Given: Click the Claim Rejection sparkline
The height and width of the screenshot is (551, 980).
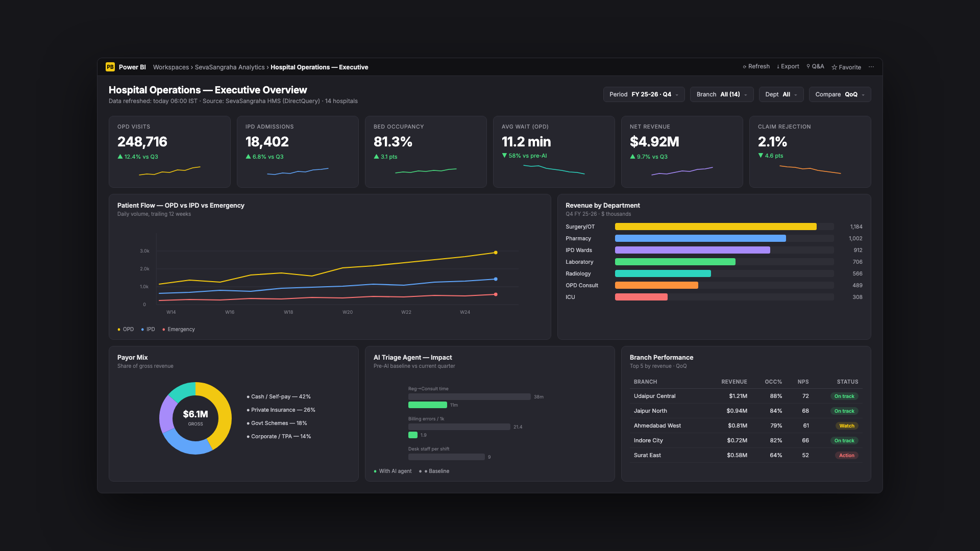Looking at the screenshot, I should [x=810, y=170].
